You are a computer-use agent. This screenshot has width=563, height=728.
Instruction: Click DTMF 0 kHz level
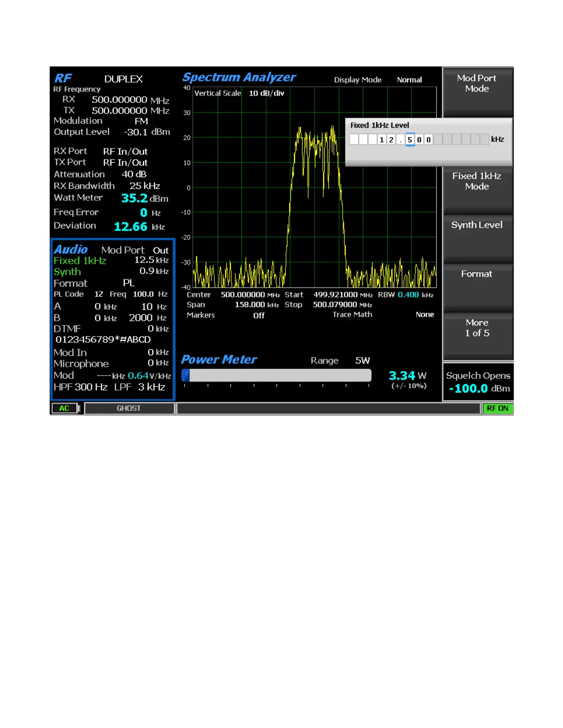pyautogui.click(x=158, y=329)
